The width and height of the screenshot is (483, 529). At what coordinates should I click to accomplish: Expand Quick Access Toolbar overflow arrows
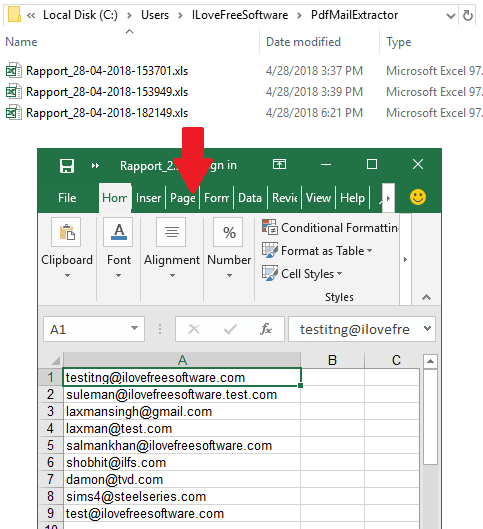pyautogui.click(x=95, y=166)
